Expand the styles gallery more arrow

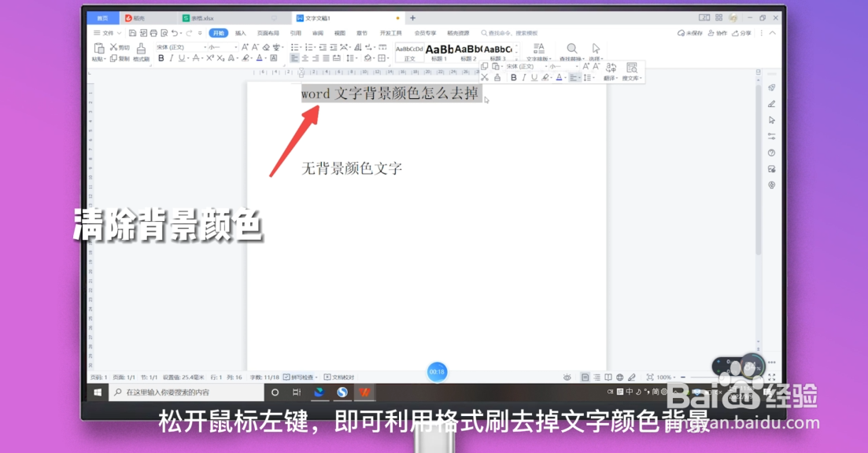coord(517,59)
